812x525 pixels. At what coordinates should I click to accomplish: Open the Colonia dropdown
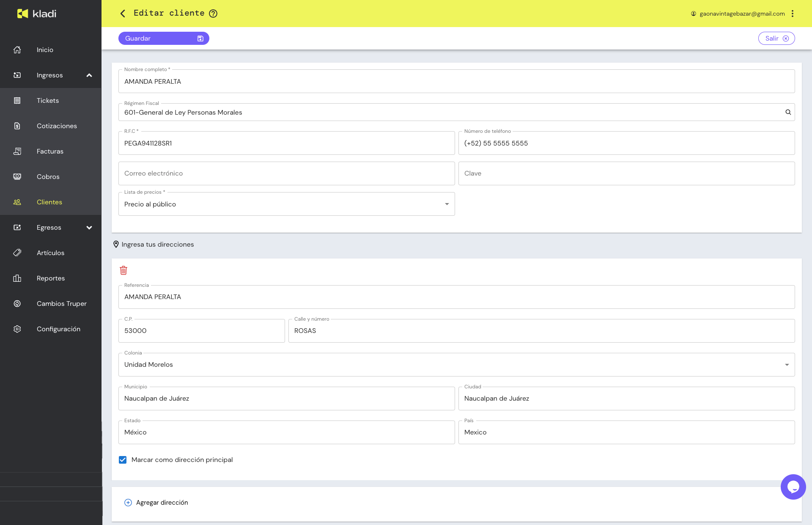point(787,364)
